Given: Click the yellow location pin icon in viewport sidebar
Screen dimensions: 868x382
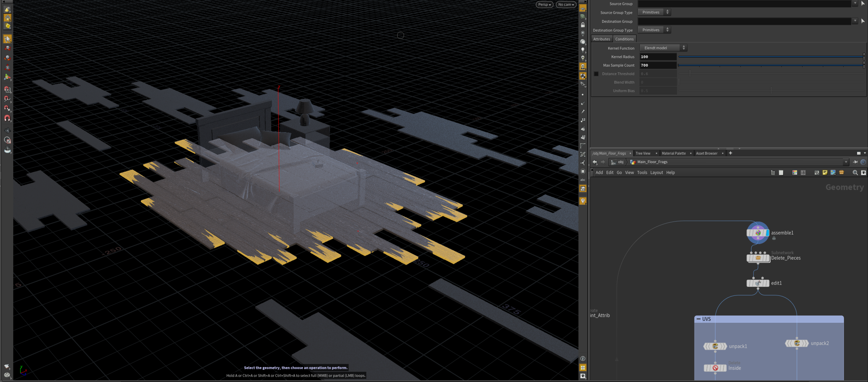Looking at the screenshot, I should click(x=583, y=201).
